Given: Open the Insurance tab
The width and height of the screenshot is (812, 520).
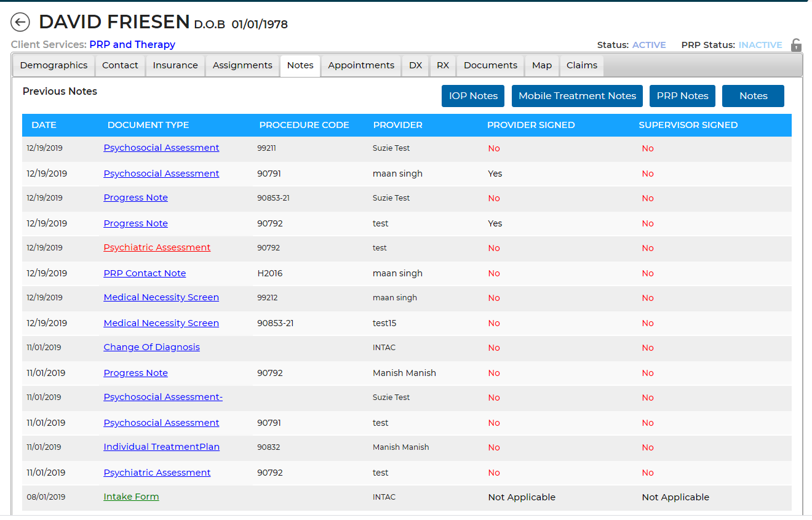Looking at the screenshot, I should tap(175, 65).
